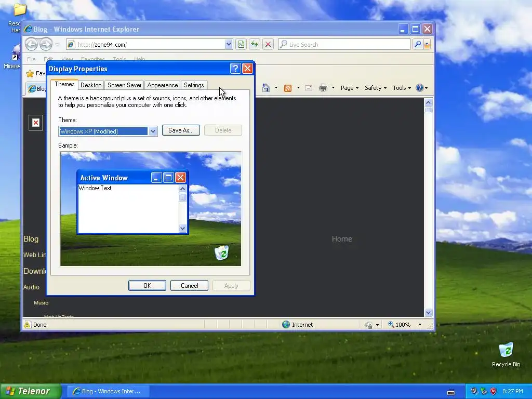Switch to the Screen Saver tab
Image resolution: width=532 pixels, height=399 pixels.
click(x=125, y=85)
